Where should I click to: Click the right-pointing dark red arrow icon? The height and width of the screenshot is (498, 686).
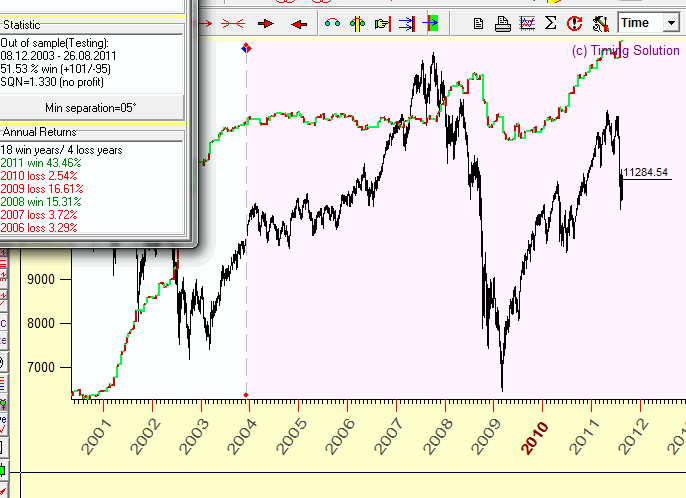pos(266,22)
